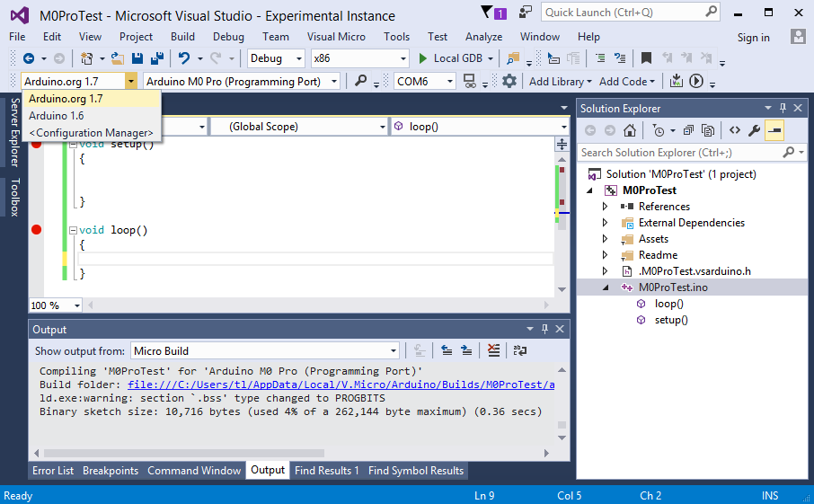Toggle Preview Selected Items button in Solution Explorer
Screen dimensions: 814x504
(774, 130)
